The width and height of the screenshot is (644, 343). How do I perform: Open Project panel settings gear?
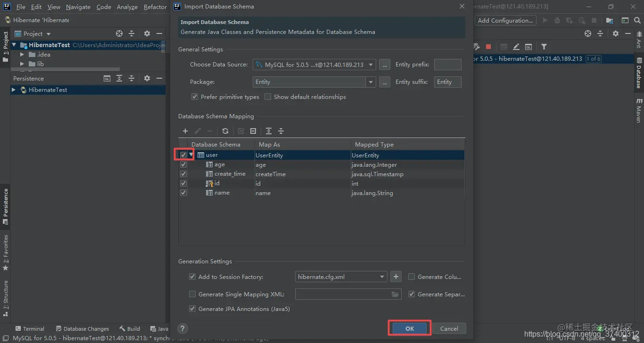coord(147,33)
